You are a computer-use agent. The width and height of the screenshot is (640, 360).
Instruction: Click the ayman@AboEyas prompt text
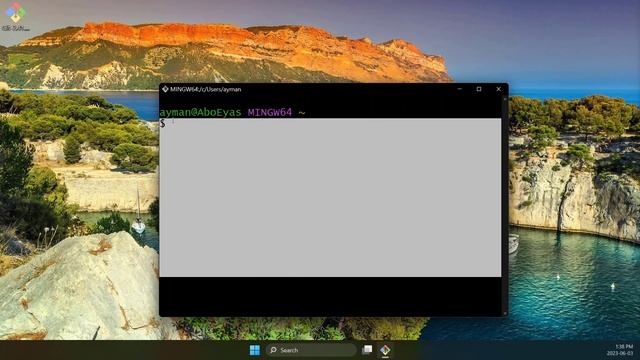pyautogui.click(x=200, y=112)
